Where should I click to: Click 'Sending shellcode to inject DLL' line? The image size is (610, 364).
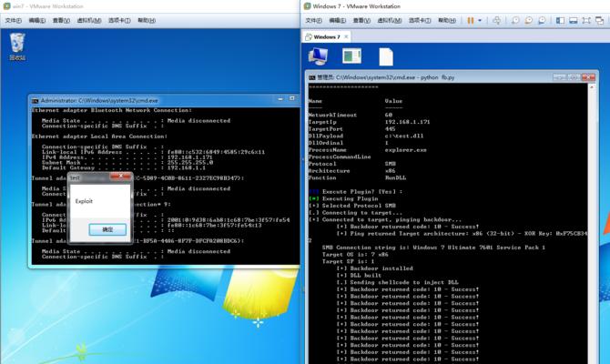398,282
